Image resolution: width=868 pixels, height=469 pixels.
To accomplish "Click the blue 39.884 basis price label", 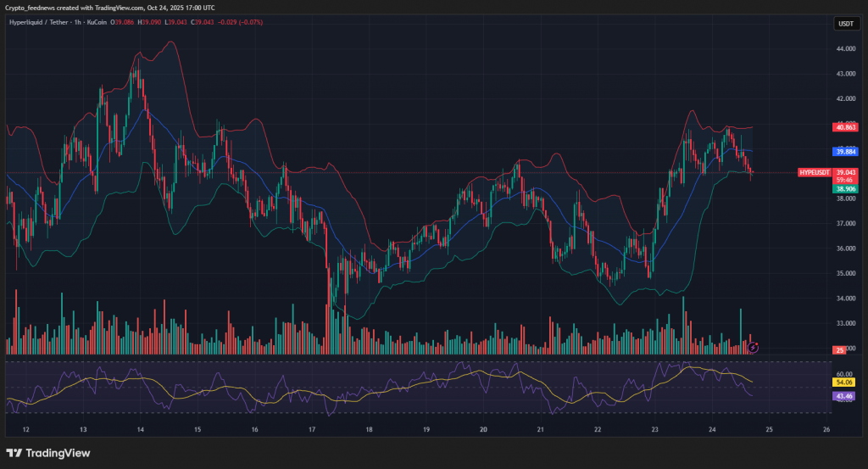I will tap(846, 151).
